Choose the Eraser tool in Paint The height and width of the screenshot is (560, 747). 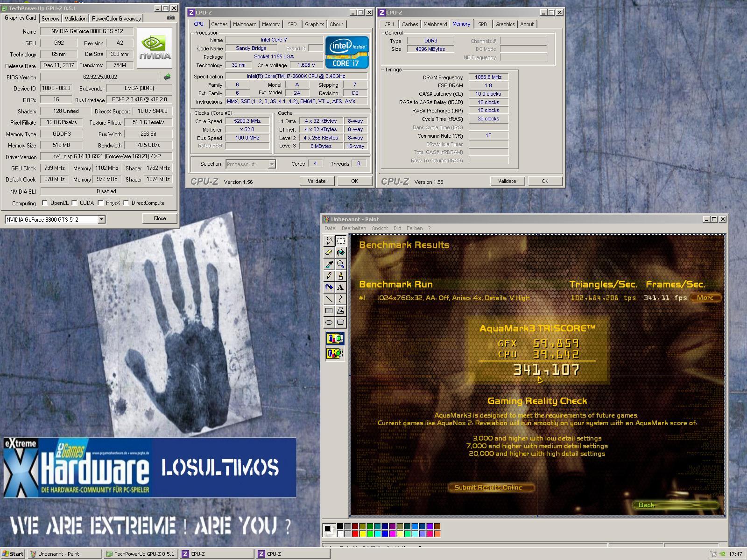(x=329, y=252)
